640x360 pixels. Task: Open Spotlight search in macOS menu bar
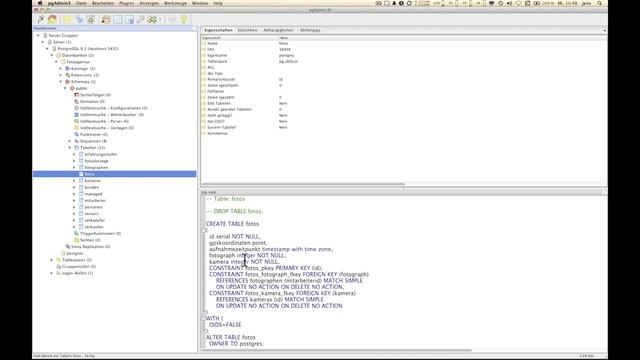[600, 3]
